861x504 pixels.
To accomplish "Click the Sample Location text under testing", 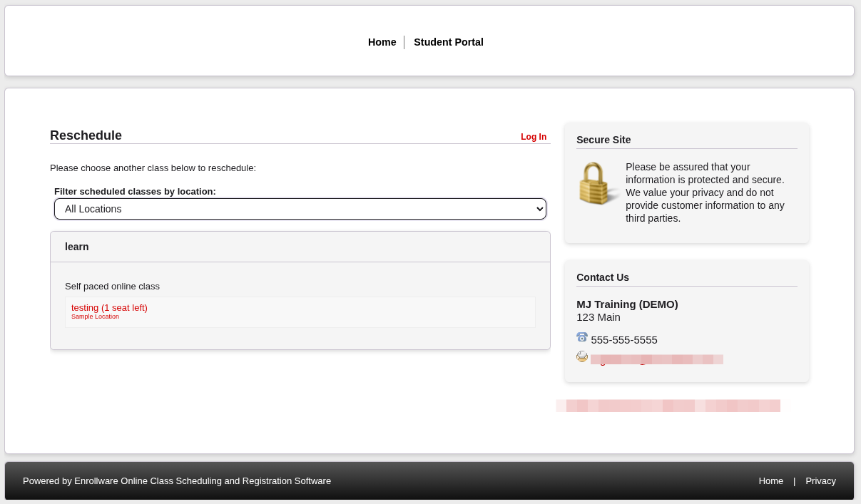I will (95, 317).
